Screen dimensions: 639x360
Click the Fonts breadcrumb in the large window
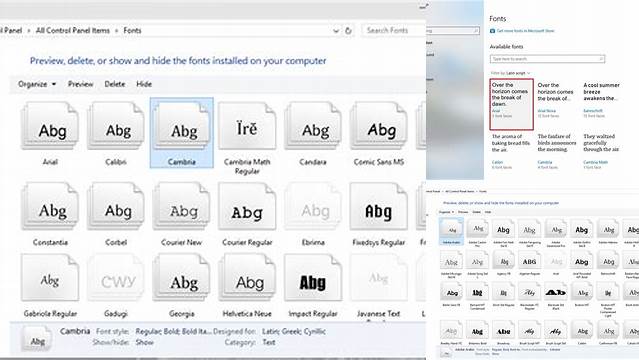tap(132, 31)
